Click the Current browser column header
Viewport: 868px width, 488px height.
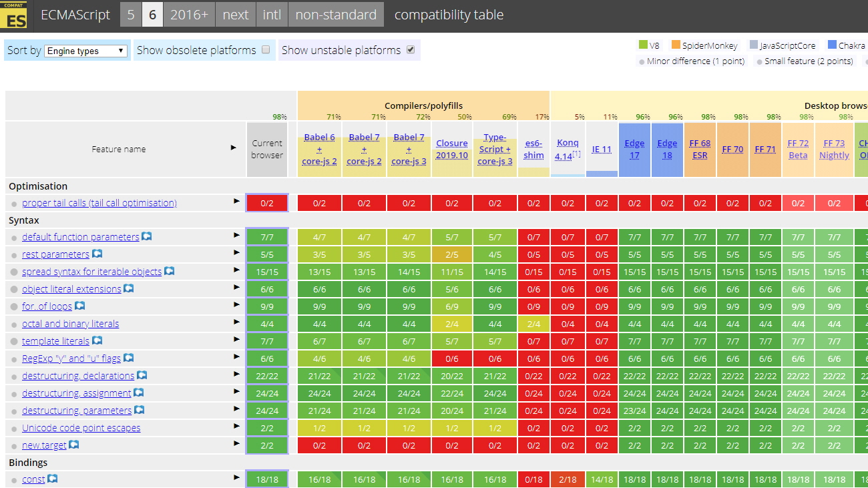pos(267,150)
